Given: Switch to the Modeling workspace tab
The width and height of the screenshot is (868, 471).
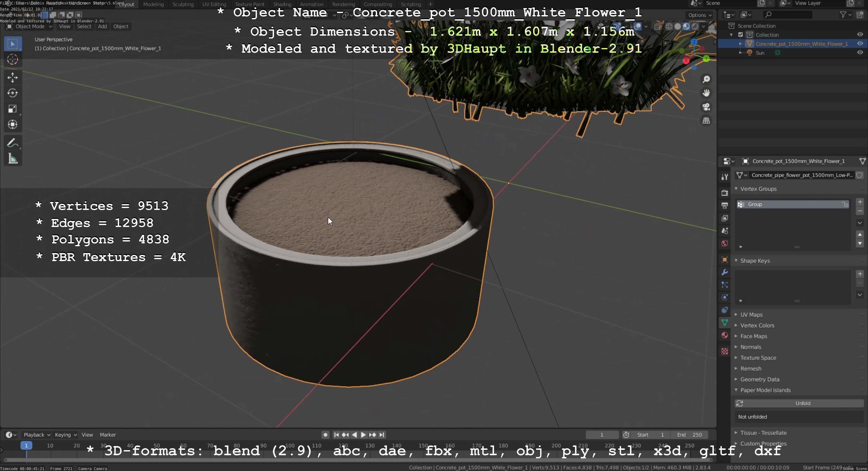Looking at the screenshot, I should 153,4.
